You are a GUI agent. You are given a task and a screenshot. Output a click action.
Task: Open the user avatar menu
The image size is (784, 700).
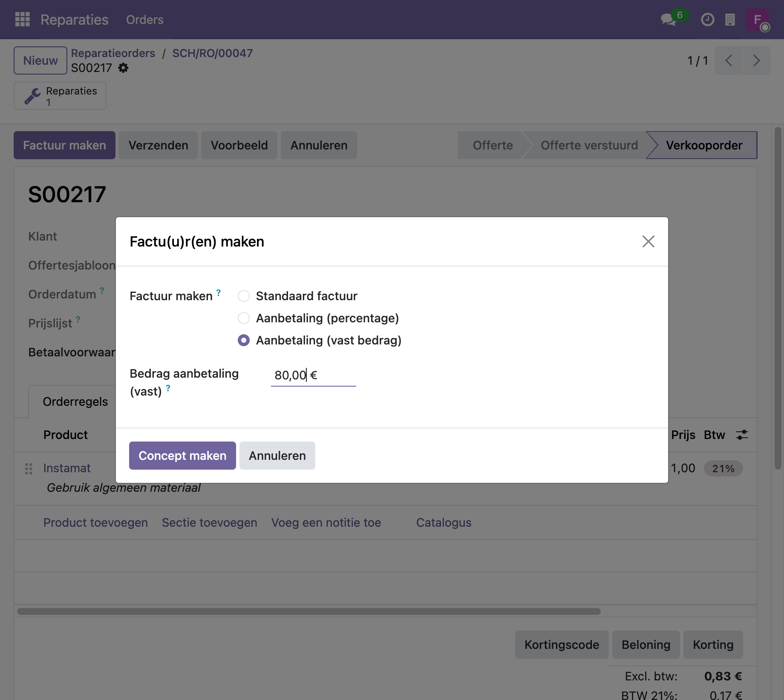click(758, 20)
